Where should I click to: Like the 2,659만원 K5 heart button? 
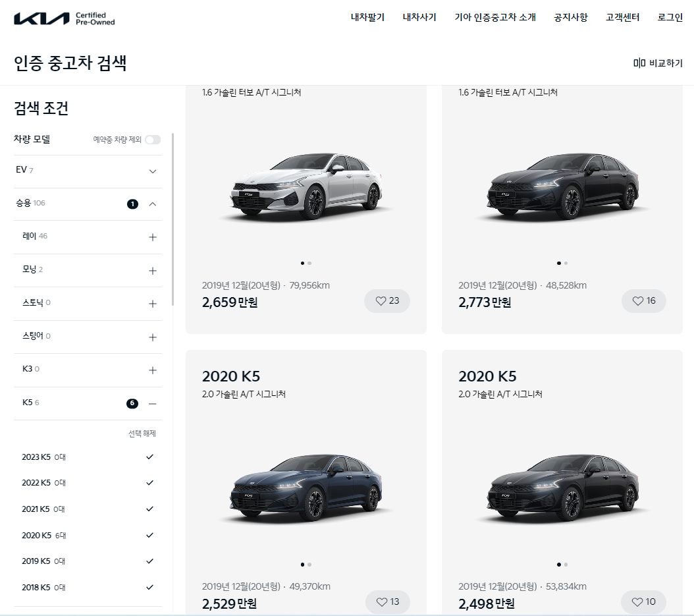[x=387, y=301]
